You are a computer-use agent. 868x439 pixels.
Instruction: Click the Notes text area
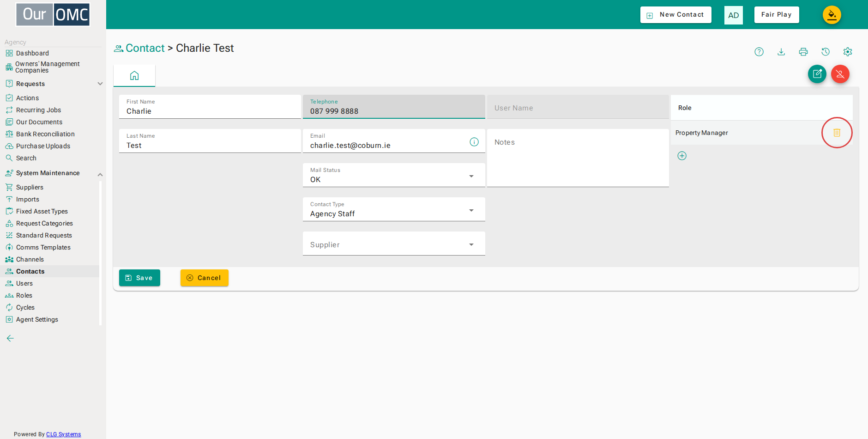click(x=578, y=158)
